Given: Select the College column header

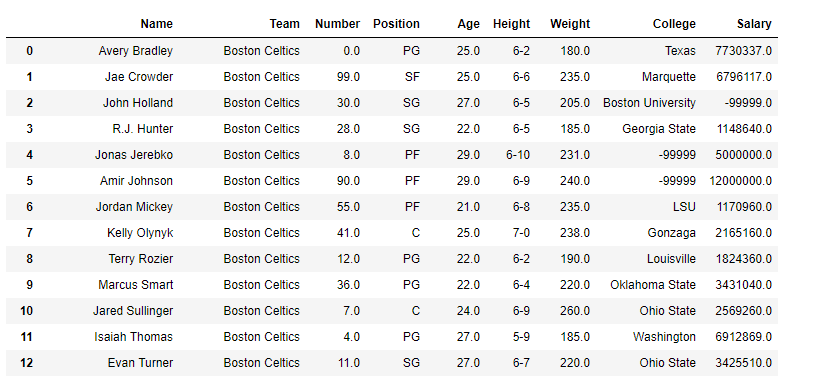Looking at the screenshot, I should pos(674,24).
